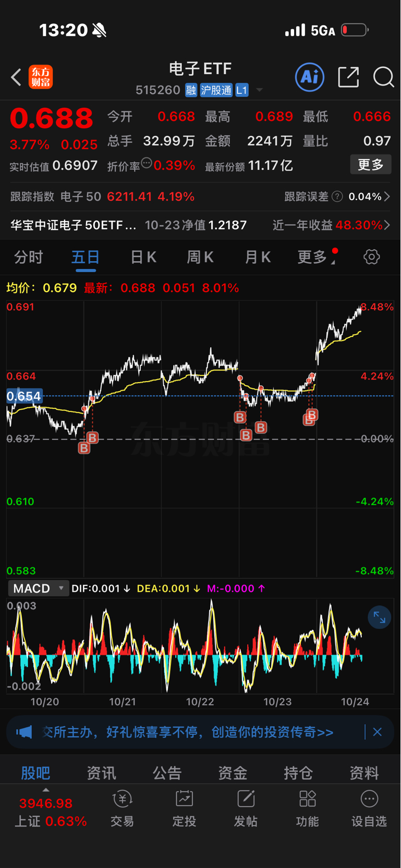
Task: Tap the 定投 icon
Action: pyautogui.click(x=184, y=809)
